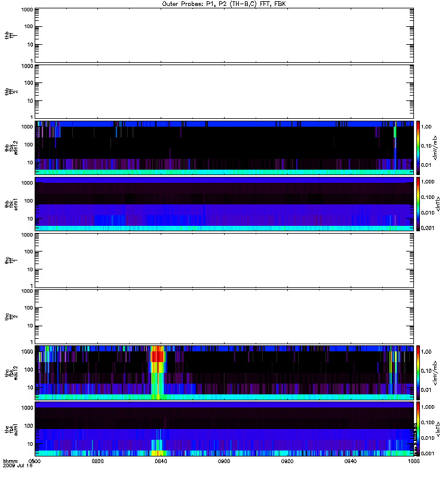Click the '100' y-axis label of thc fbk edc12
This screenshot has width=448, height=478.
(29, 369)
